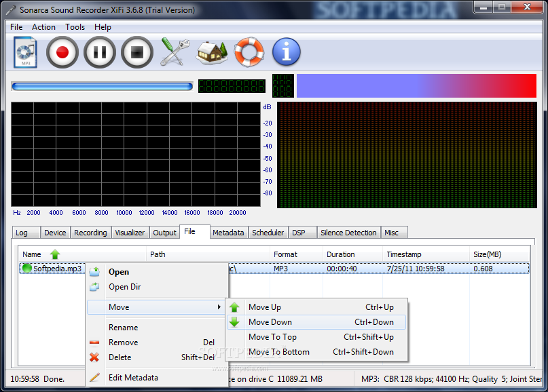
Task: Click the green Move Down arrow icon
Action: pos(234,322)
